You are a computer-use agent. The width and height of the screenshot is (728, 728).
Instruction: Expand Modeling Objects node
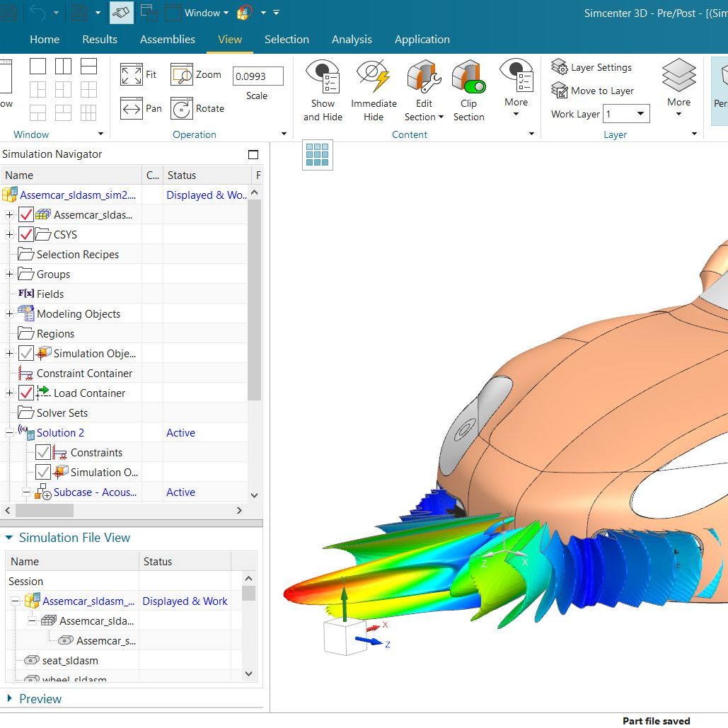9,314
